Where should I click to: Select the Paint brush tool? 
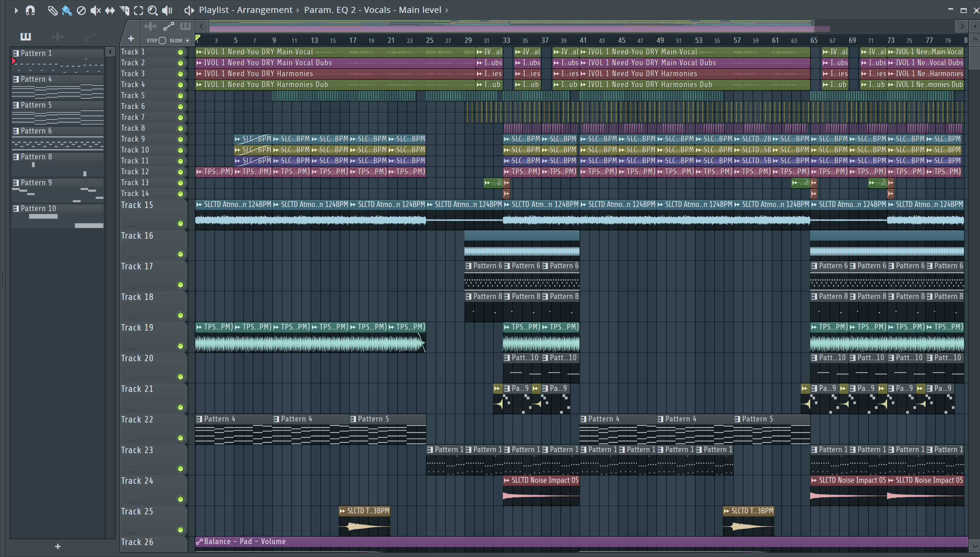(x=67, y=10)
